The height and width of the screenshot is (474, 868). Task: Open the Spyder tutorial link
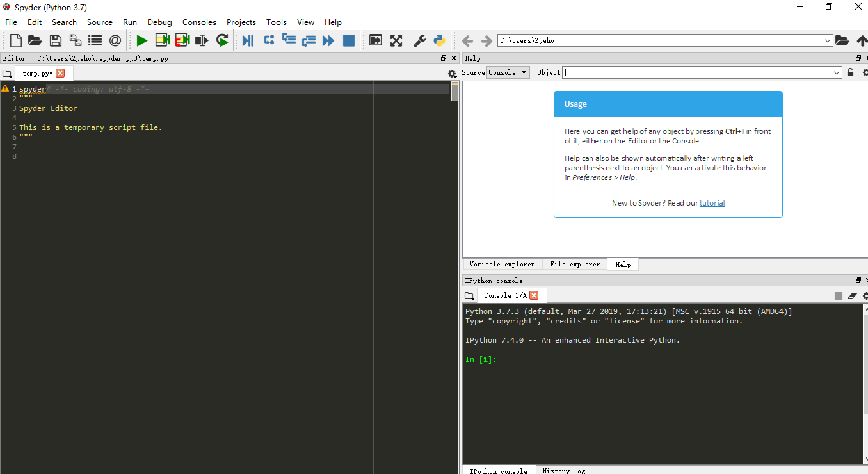712,203
